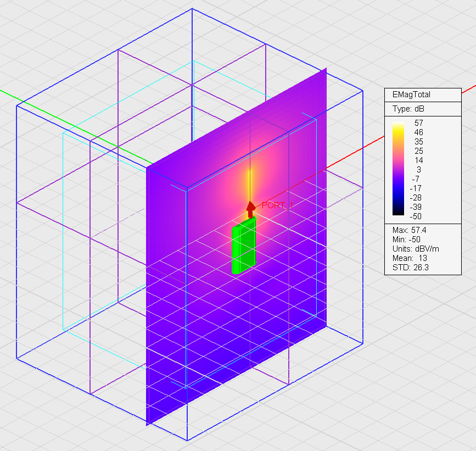Click the -39 scale value

point(416,207)
